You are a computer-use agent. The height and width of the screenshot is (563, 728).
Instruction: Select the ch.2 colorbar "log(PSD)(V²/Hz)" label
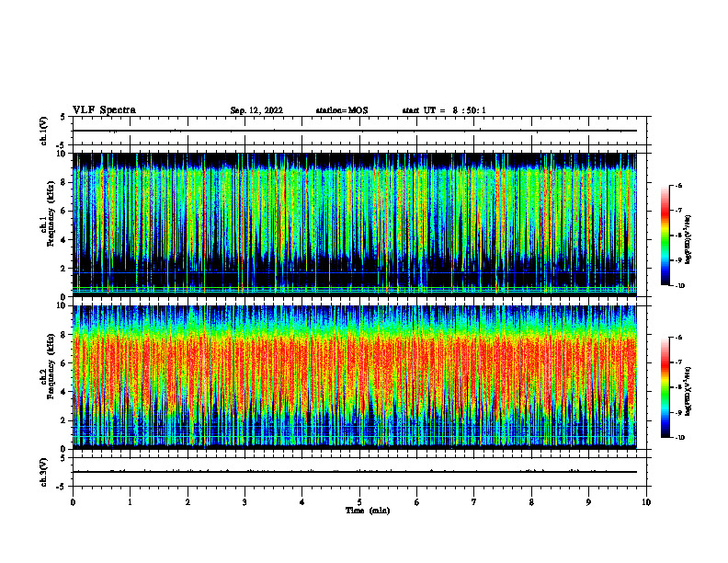pos(688,392)
